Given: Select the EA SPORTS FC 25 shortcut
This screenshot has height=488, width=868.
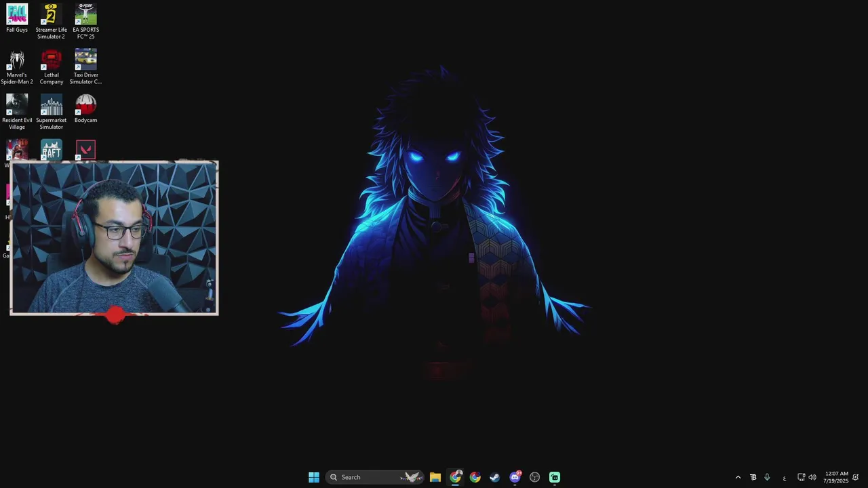Looking at the screenshot, I should [x=85, y=21].
